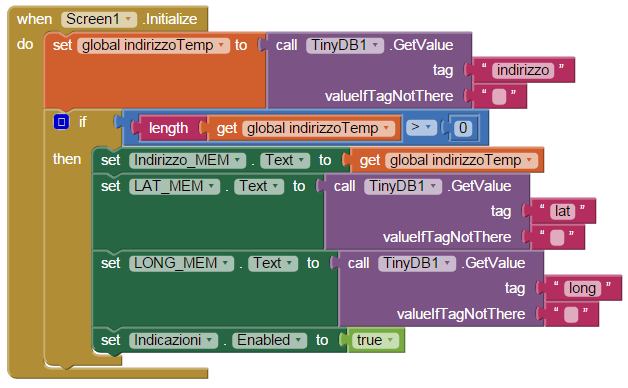Click the blue mutator gear icon on if block
This screenshot has height=388, width=628.
tap(61, 122)
